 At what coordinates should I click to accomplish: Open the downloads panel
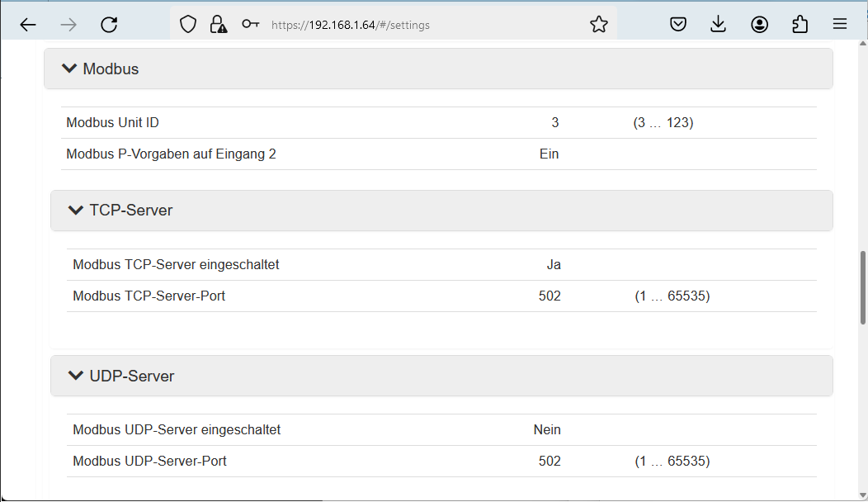click(x=719, y=25)
